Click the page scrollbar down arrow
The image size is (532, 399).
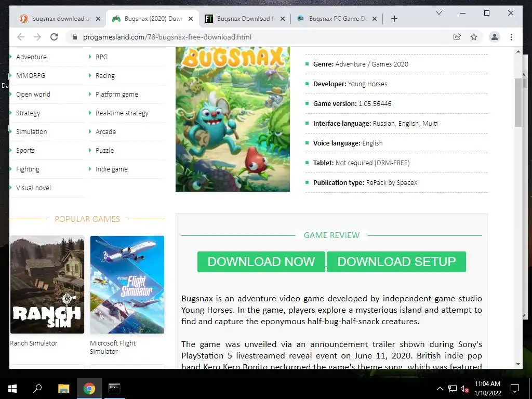518,364
